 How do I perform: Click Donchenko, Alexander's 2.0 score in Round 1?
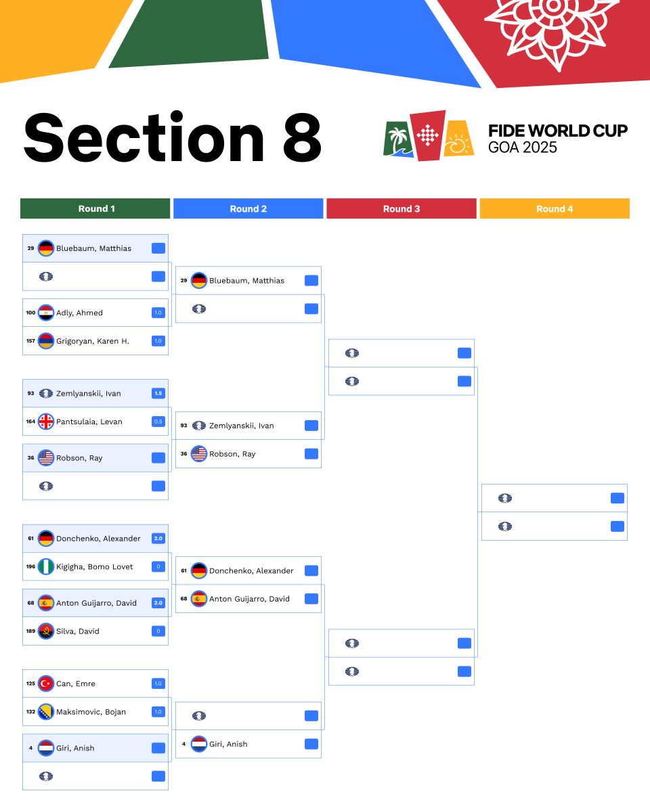(x=158, y=539)
